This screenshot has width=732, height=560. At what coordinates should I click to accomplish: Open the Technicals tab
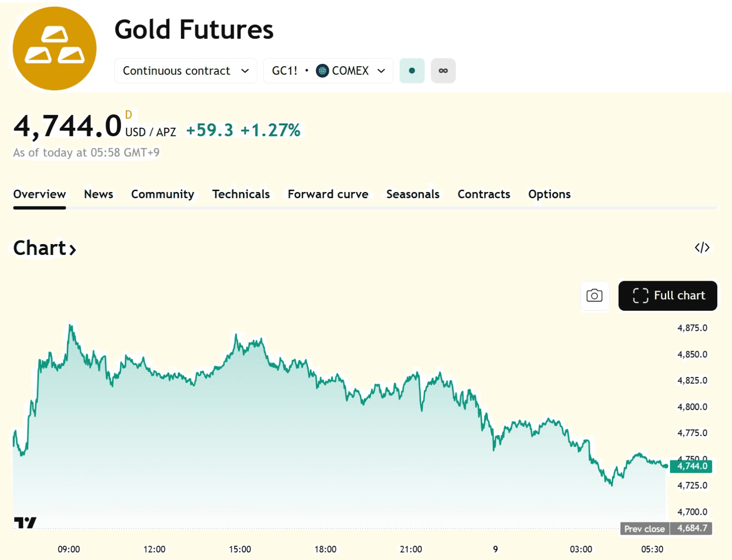click(x=241, y=194)
